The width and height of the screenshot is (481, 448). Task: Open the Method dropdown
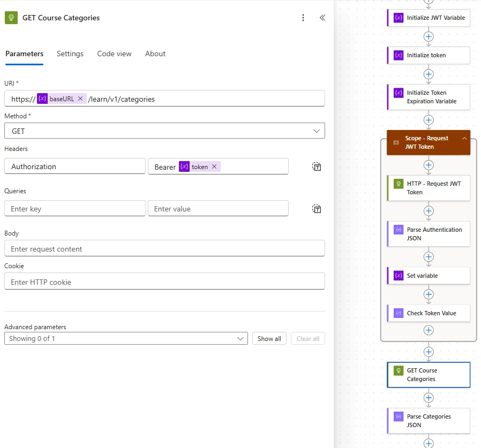[x=164, y=131]
